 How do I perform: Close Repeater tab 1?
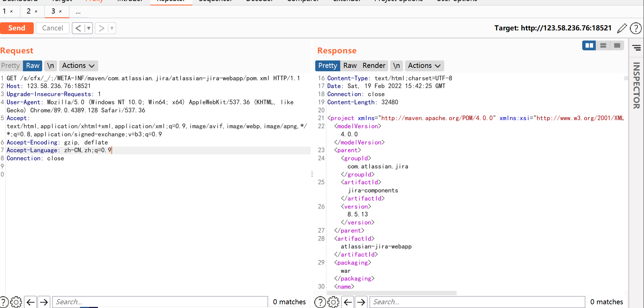11,11
